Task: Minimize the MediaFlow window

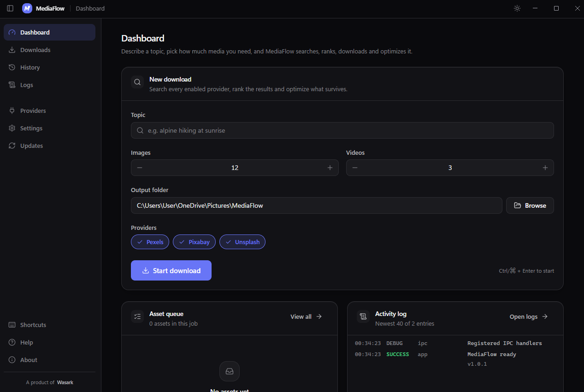Action: point(535,8)
